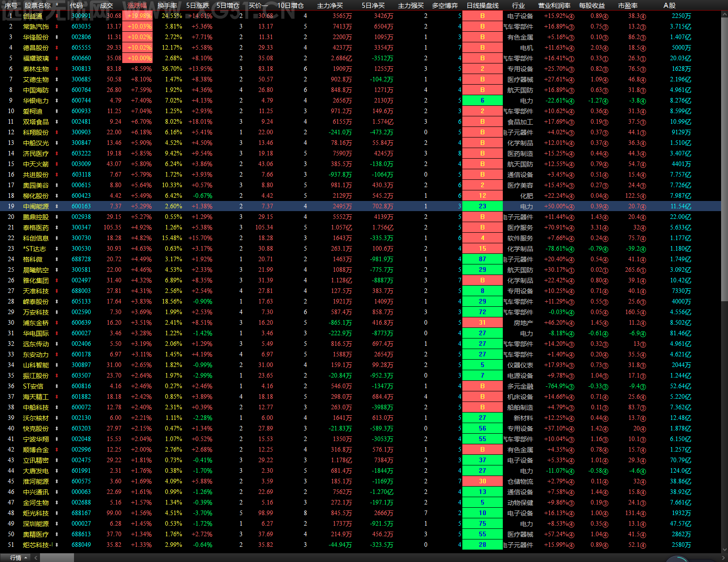
Task: Click the marker icon beside 立讯精密
Action: tap(57, 460)
